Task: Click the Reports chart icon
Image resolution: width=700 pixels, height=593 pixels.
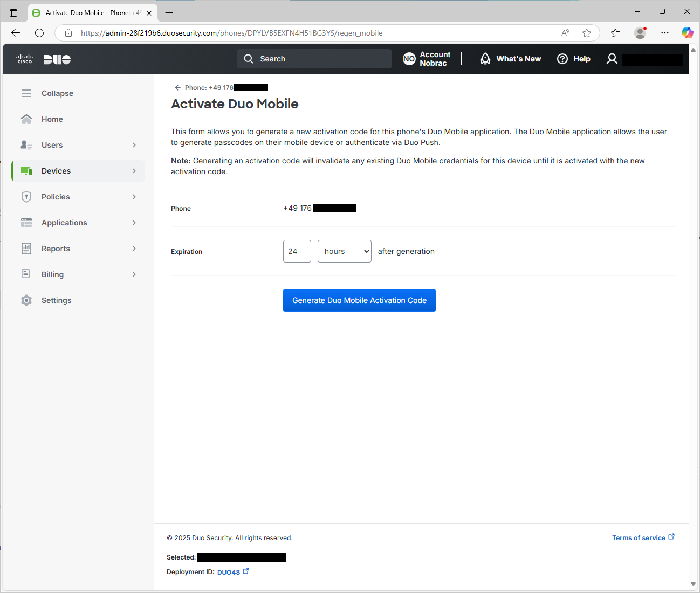Action: 26,249
